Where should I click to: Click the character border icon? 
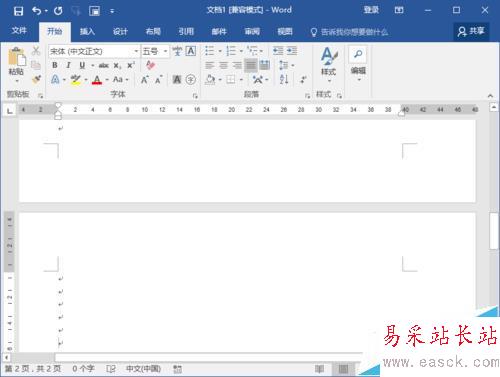pyautogui.click(x=191, y=51)
